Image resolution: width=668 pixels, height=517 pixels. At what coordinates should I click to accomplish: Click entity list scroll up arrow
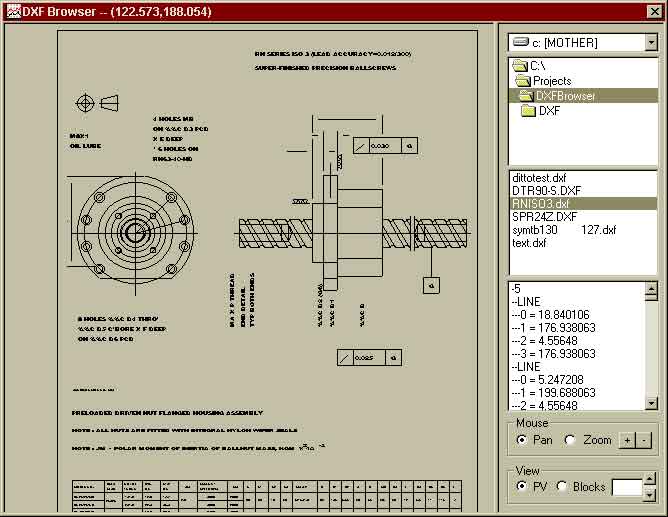pyautogui.click(x=651, y=289)
